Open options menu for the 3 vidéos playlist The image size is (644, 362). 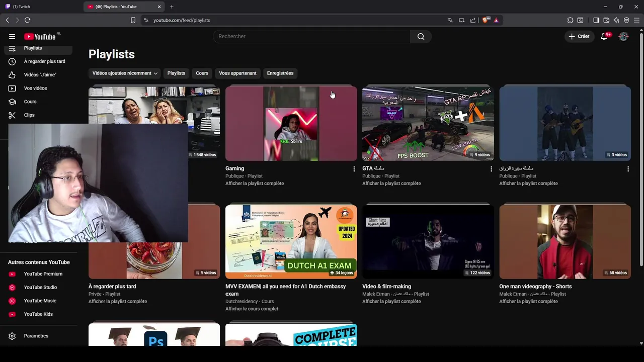pos(628,169)
